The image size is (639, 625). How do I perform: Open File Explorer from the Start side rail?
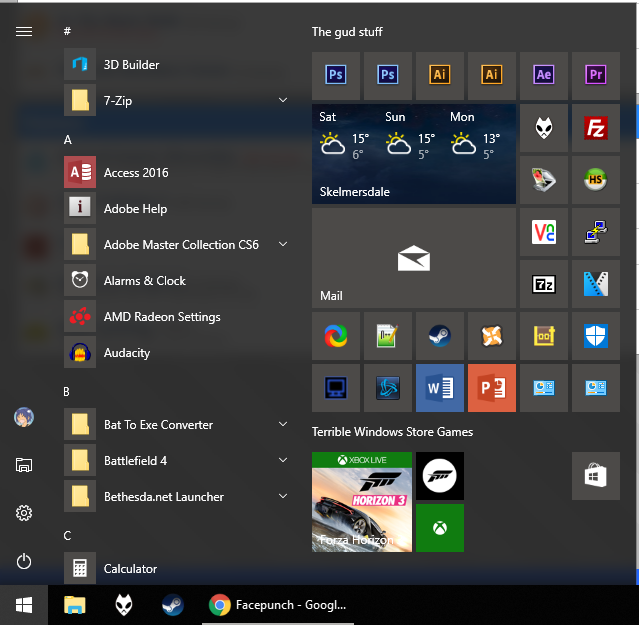click(24, 465)
